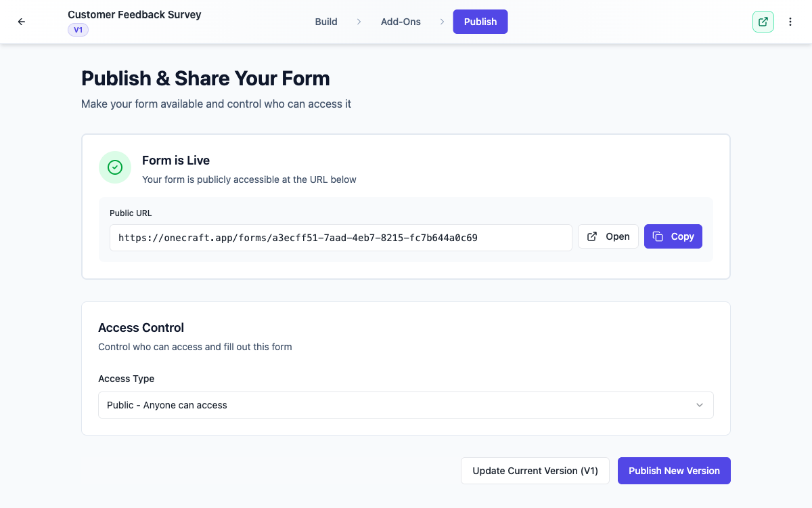Click the dropdown chevron arrow in Access Type
Image resolution: width=812 pixels, height=508 pixels.
click(x=700, y=405)
